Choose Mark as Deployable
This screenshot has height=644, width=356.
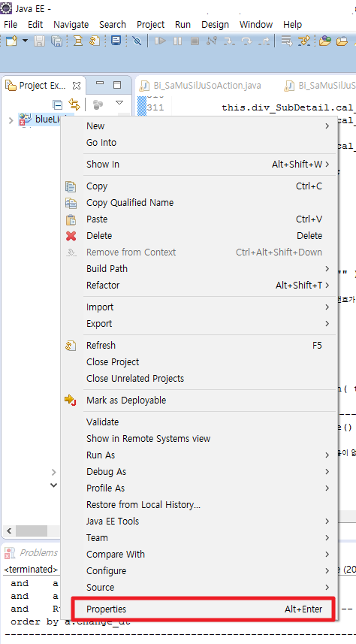[199, 400]
